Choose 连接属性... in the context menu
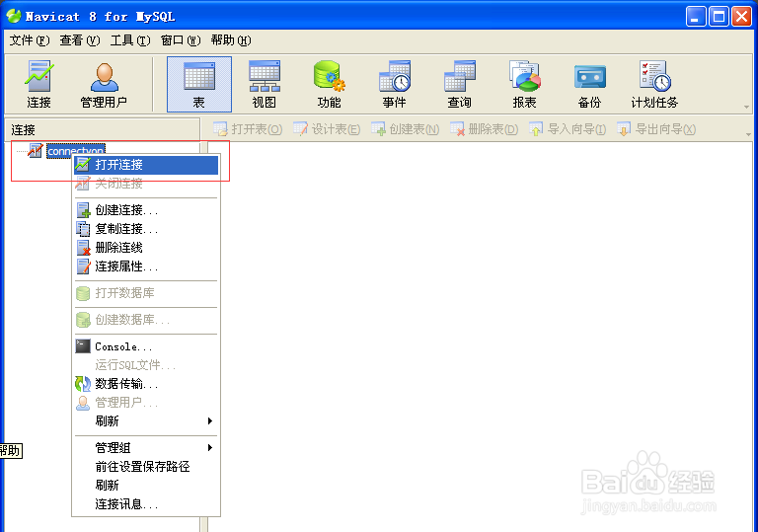Viewport: 758px width, 532px height. coord(146,266)
